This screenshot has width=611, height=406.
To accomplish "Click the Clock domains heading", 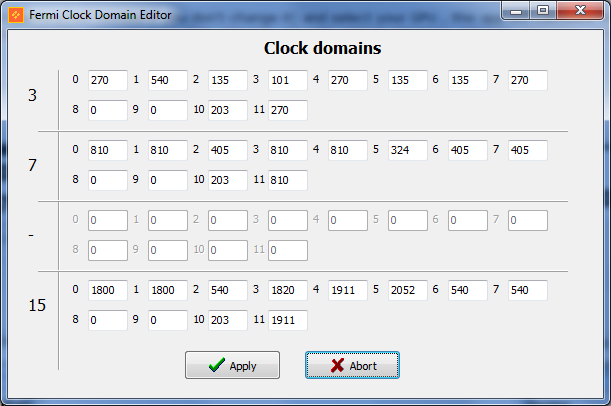I will [322, 48].
